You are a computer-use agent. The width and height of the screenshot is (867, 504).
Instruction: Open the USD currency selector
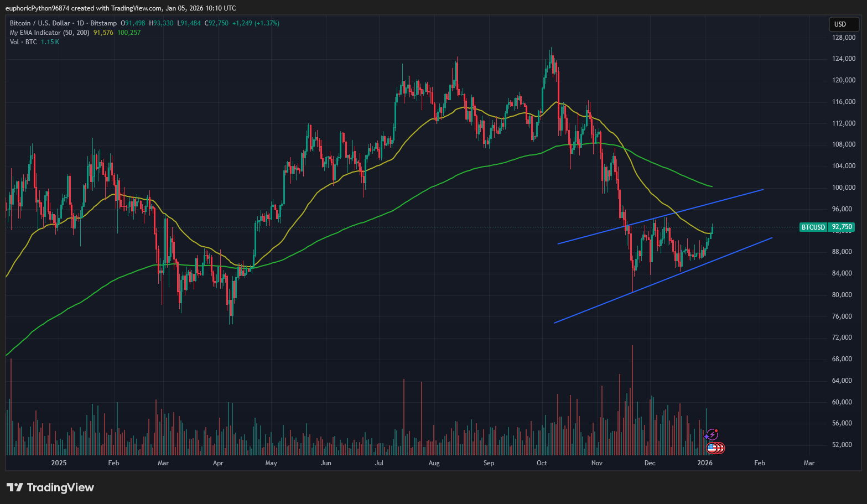pyautogui.click(x=843, y=24)
